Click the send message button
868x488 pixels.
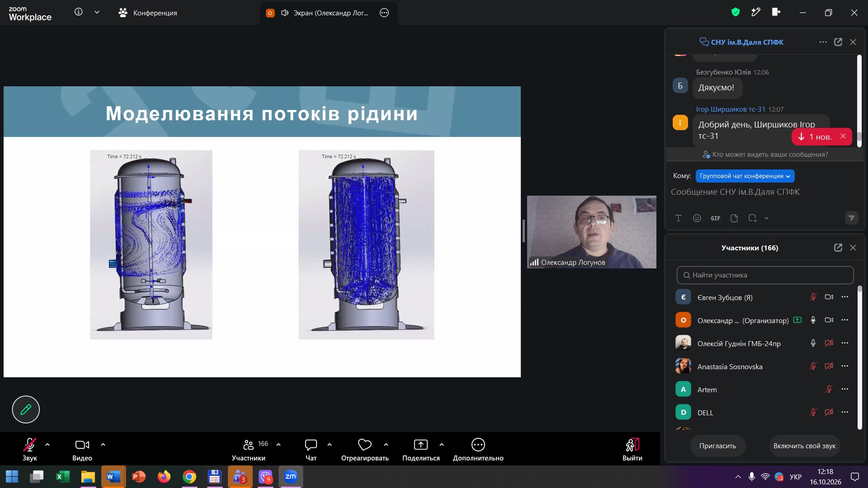[x=851, y=218]
